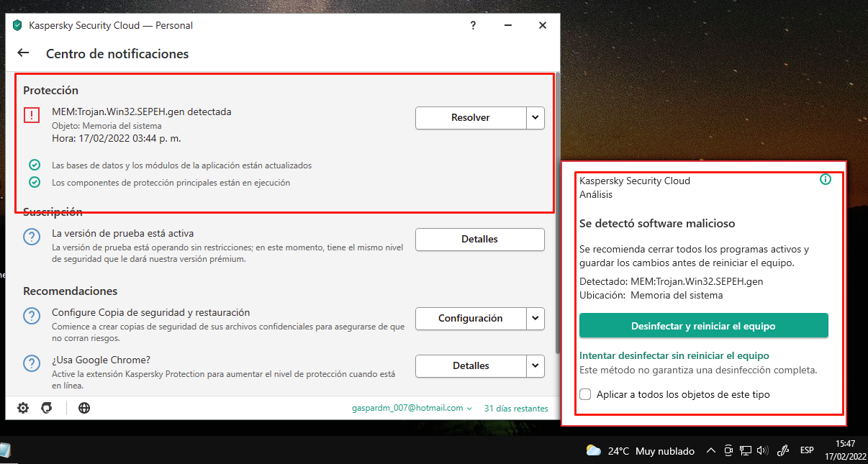Click the question icon beside trial version notice
This screenshot has width=868, height=464.
tap(32, 237)
